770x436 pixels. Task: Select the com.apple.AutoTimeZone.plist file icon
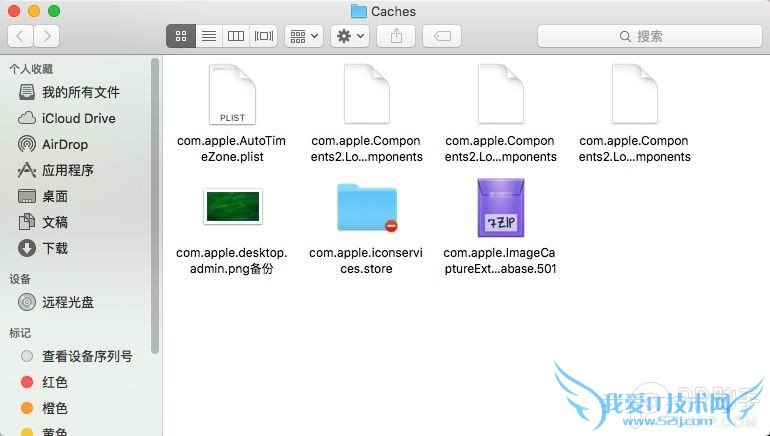[232, 95]
